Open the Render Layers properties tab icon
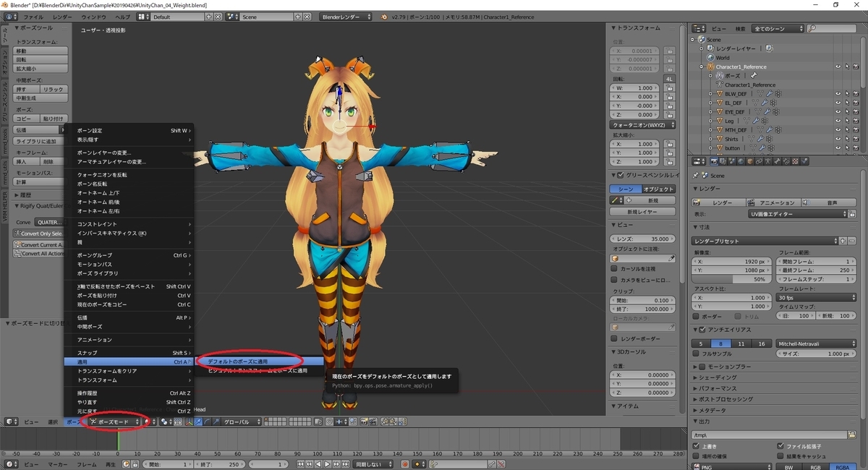Image resolution: width=868 pixels, height=470 pixels. pyautogui.click(x=723, y=161)
